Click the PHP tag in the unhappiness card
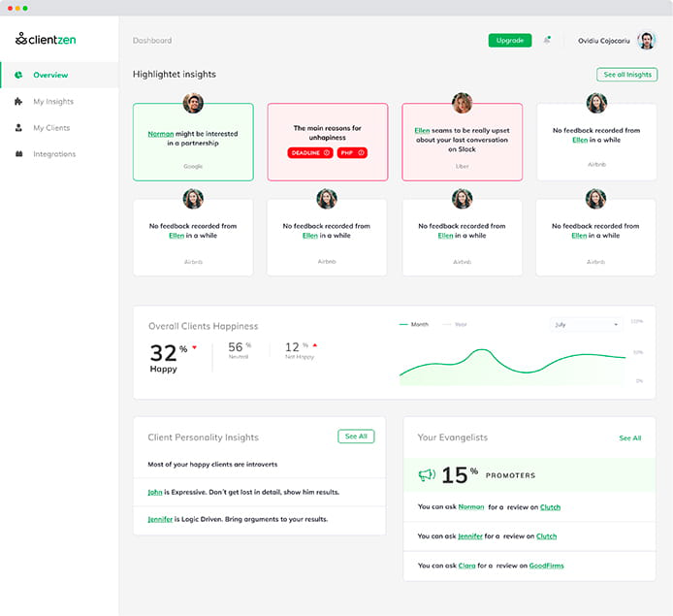This screenshot has height=616, width=673. click(352, 152)
